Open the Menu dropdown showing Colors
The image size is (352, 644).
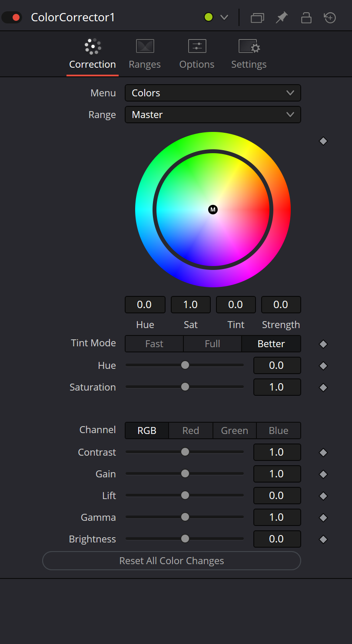(213, 93)
